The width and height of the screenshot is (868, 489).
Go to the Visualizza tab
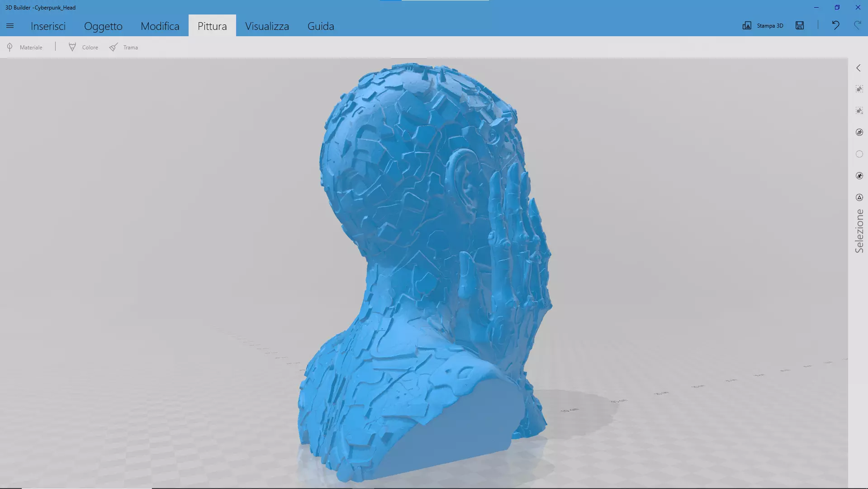(x=267, y=26)
